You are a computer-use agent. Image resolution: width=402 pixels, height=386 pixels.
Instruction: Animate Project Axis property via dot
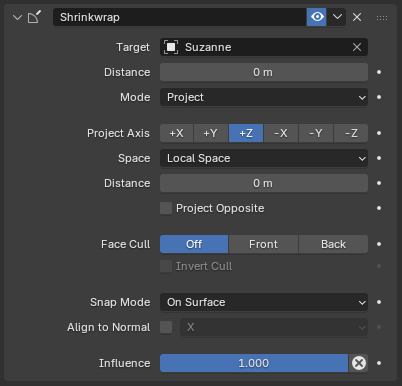379,133
